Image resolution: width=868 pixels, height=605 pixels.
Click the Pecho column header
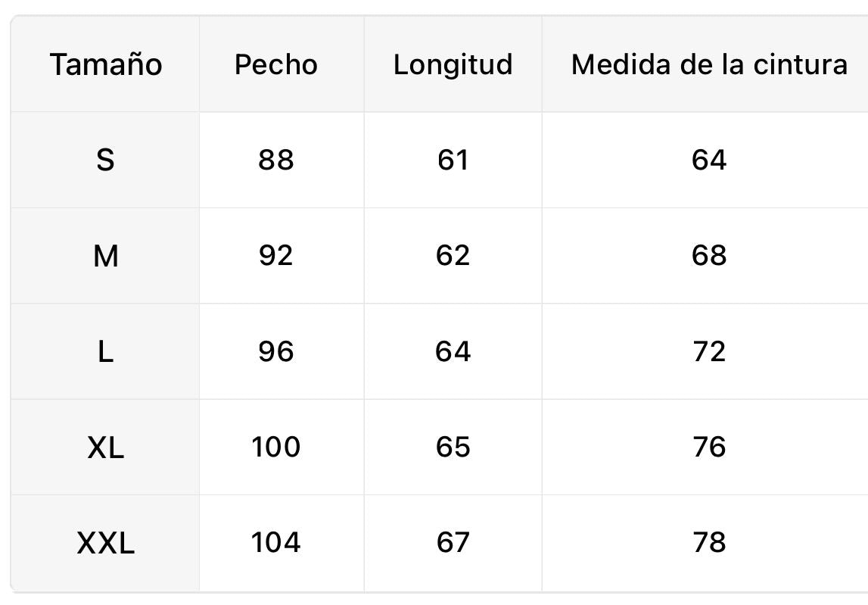click(275, 65)
